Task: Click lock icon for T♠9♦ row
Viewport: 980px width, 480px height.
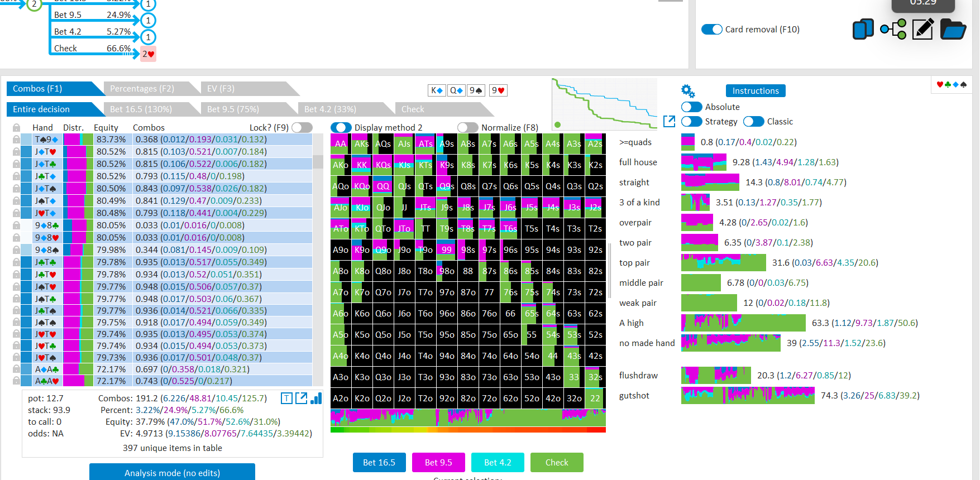Action: 17,140
